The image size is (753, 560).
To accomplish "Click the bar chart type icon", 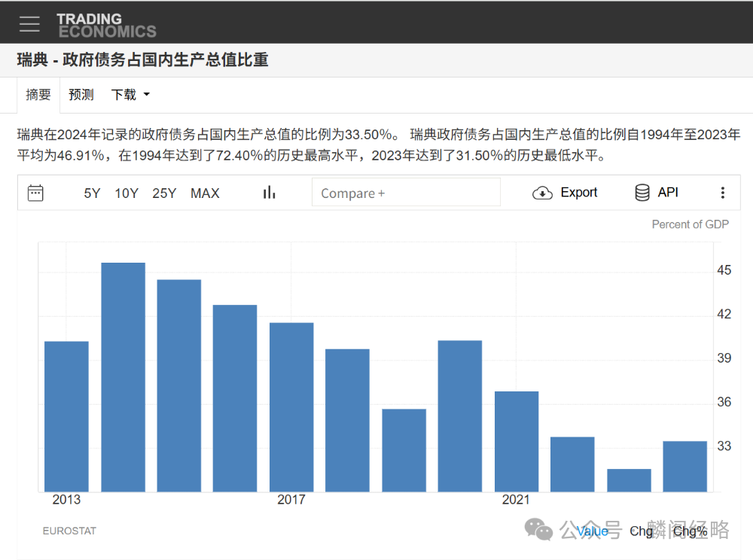I will click(x=269, y=193).
